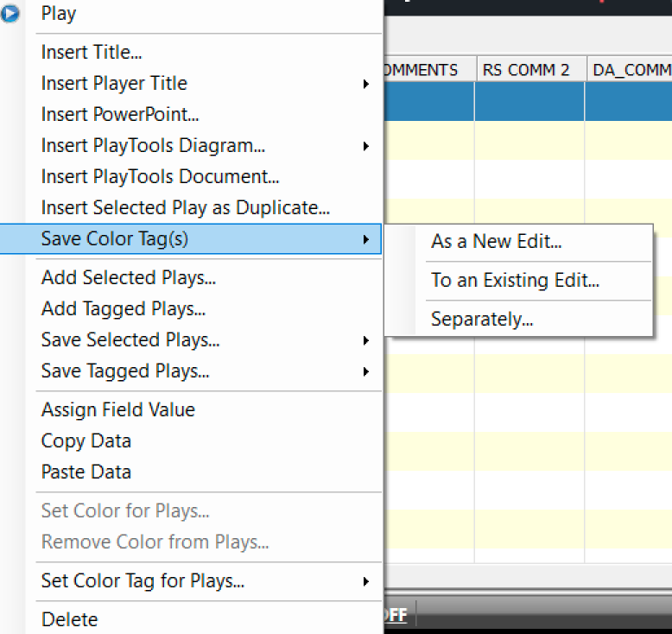Screen dimensions: 672x634
Task: Expand the Set Color Tag for Plays arrow
Action: [x=365, y=581]
